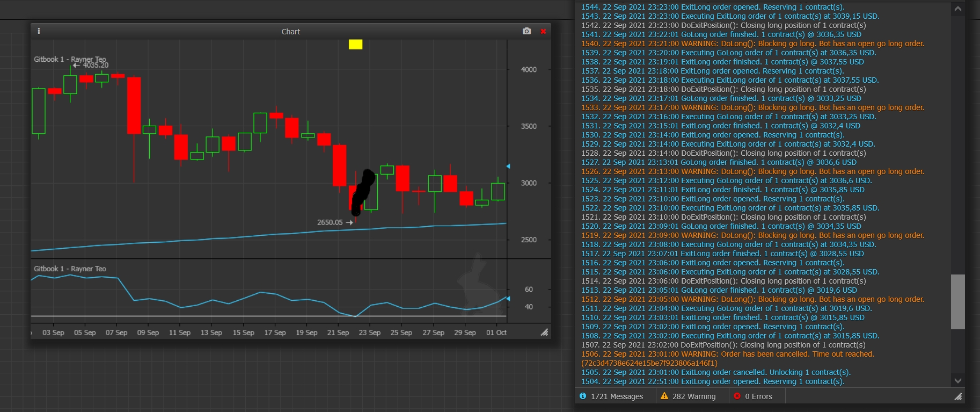Select the blue marker on the indicator axis
Image resolution: width=980 pixels, height=412 pixels.
pos(508,298)
